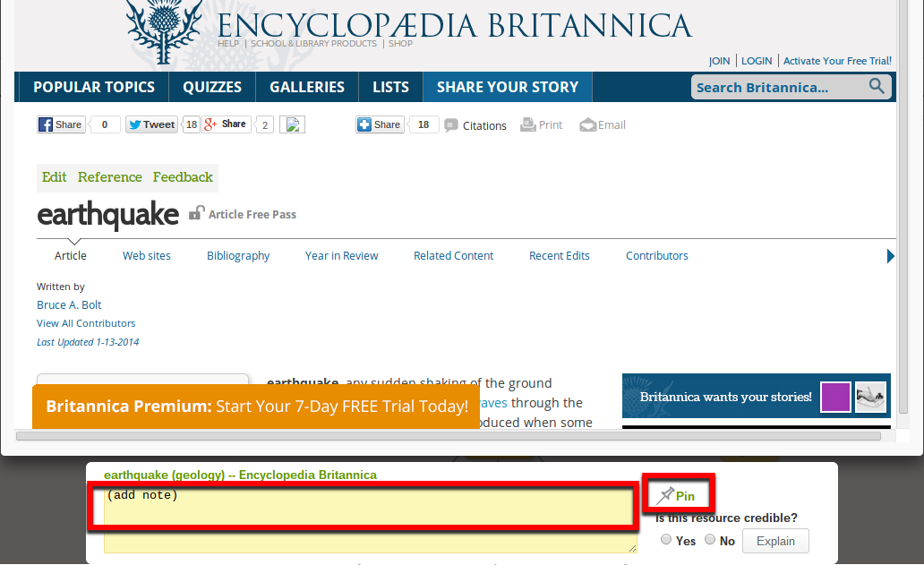Click the sketch image thumbnail in stories banner
Viewport: 924px width, 565px height.
pyautogui.click(x=870, y=397)
